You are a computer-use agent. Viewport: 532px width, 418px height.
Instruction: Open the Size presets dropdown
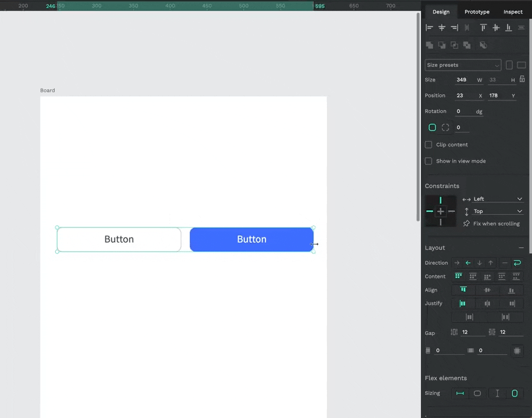tap(463, 65)
